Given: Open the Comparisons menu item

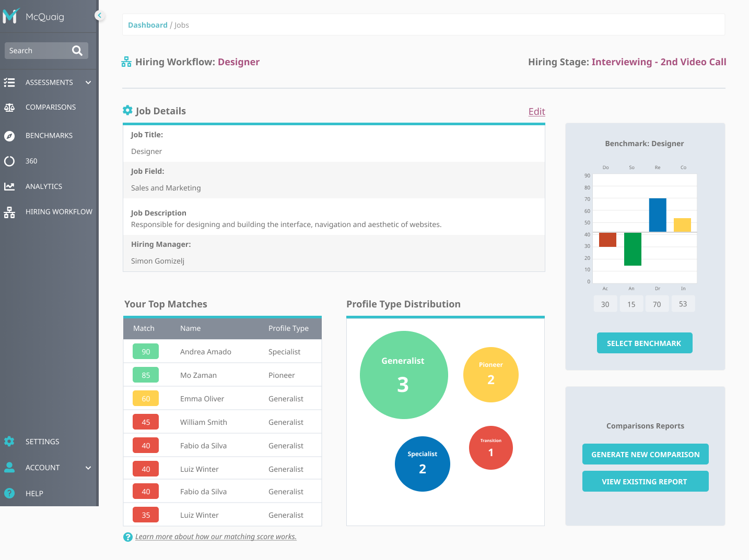Looking at the screenshot, I should 51,107.
